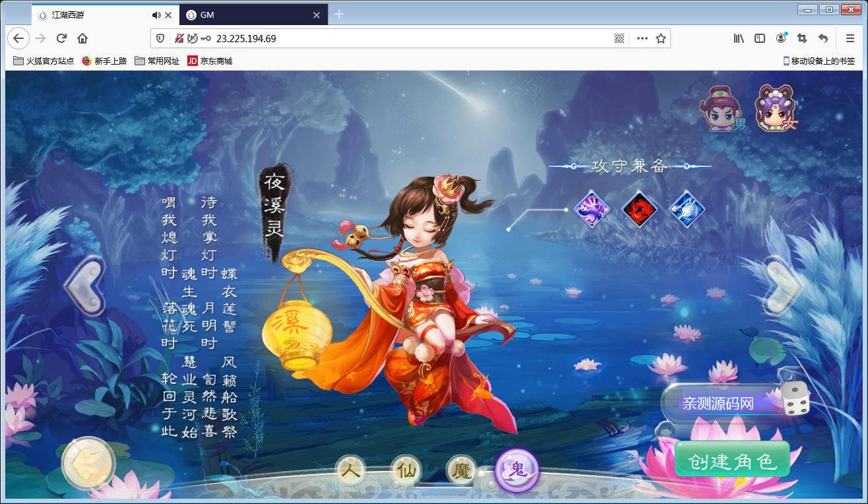The image size is (868, 504).
Task: Open the page actions three-dot menu
Action: [x=642, y=38]
